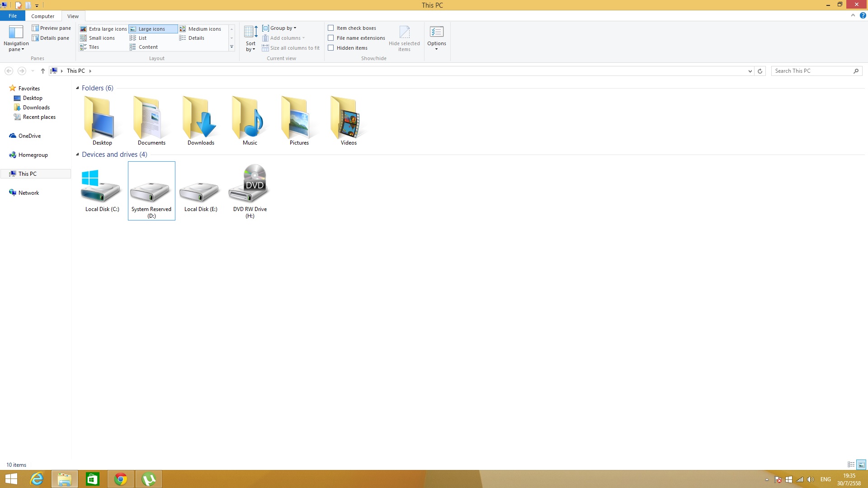Screen dimensions: 868x488
Task: Open the Group by dropdown
Action: coord(279,28)
